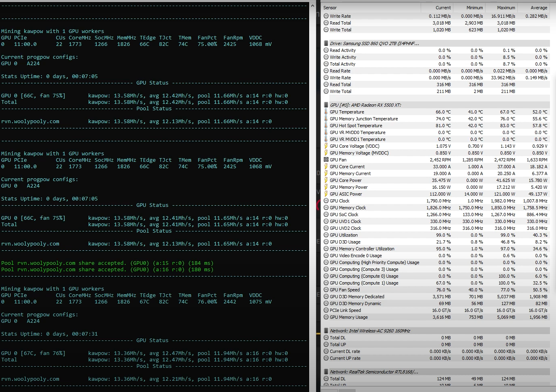Click the GPU D3D Usage icon
Viewport: 556px width, 392px height.
326,242
